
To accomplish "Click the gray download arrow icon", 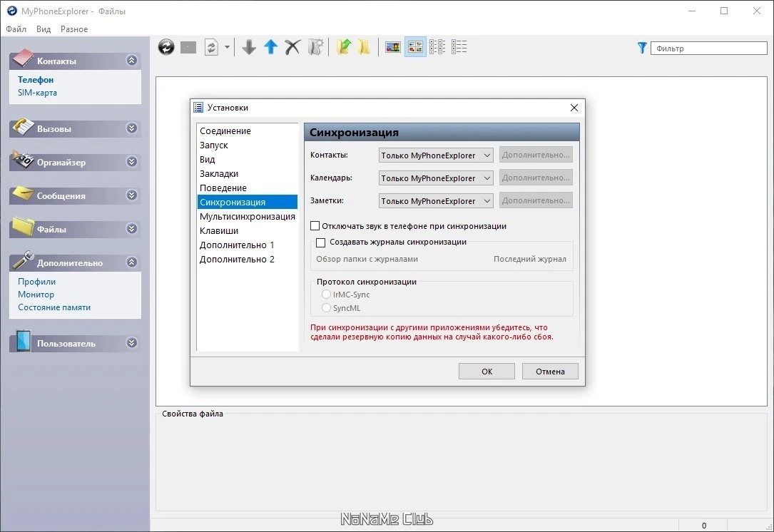I will point(249,47).
